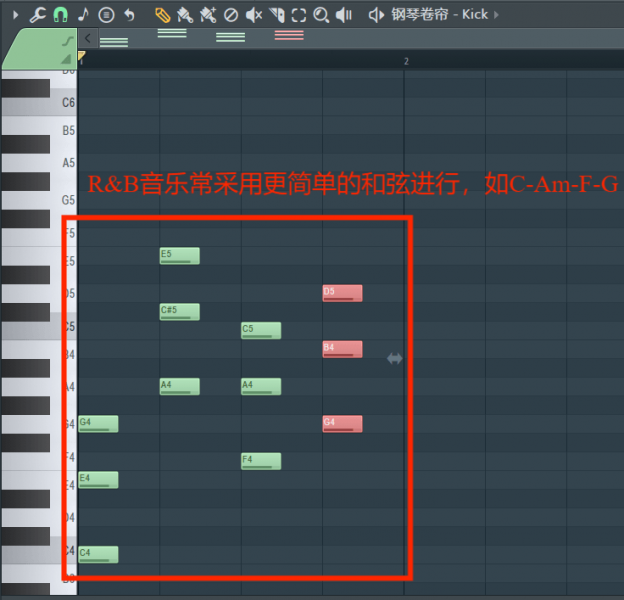Viewport: 624px width, 600px height.
Task: Select the A4 note below C5
Action: click(261, 387)
